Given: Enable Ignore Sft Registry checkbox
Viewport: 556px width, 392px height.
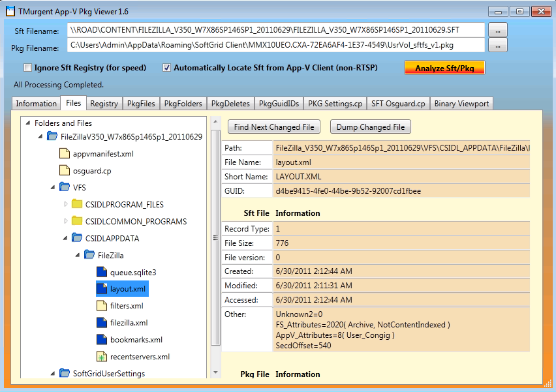Looking at the screenshot, I should point(27,68).
